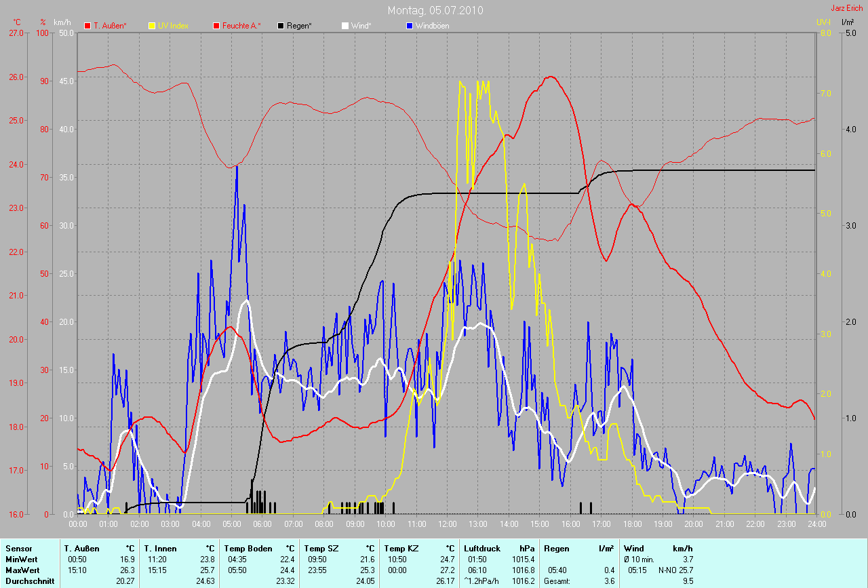868x588 pixels.
Task: Select the Durchschnitt row label
Action: (29, 581)
